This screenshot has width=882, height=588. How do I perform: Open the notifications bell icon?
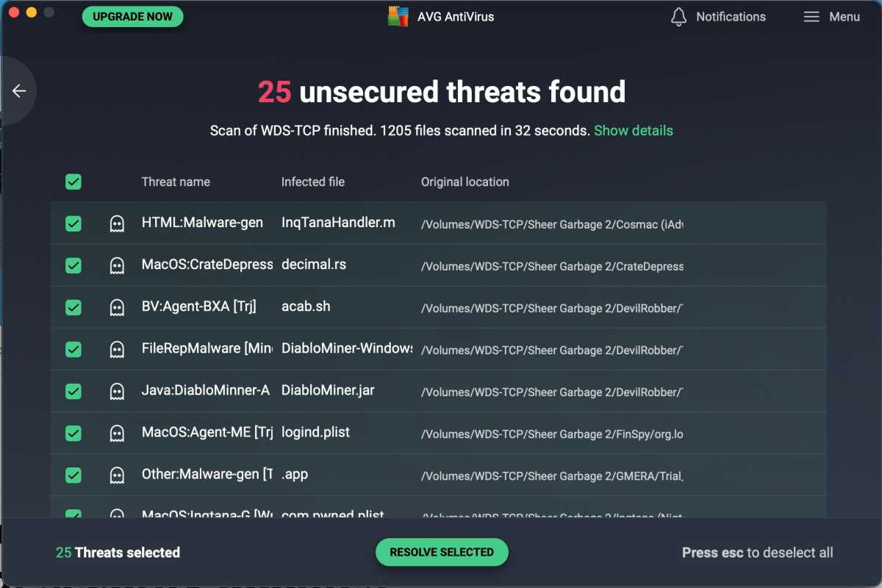point(678,16)
